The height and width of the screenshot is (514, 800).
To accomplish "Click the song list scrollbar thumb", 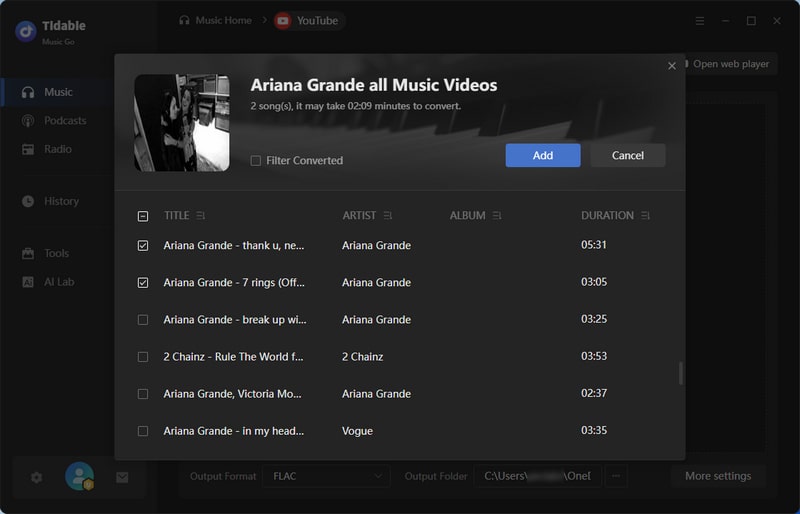I will pos(681,374).
